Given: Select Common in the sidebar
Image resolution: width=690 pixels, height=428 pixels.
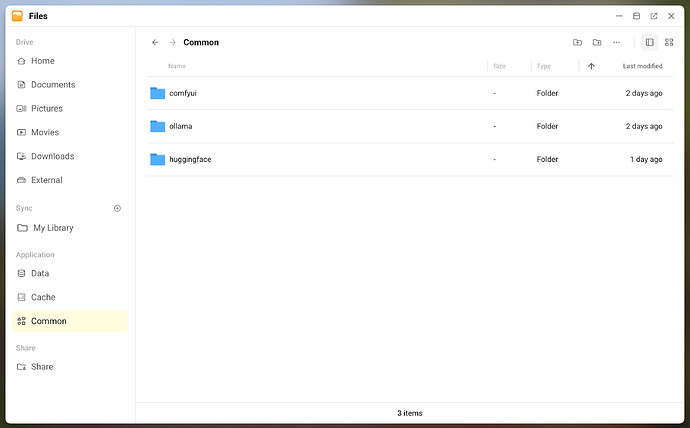Looking at the screenshot, I should (70, 321).
